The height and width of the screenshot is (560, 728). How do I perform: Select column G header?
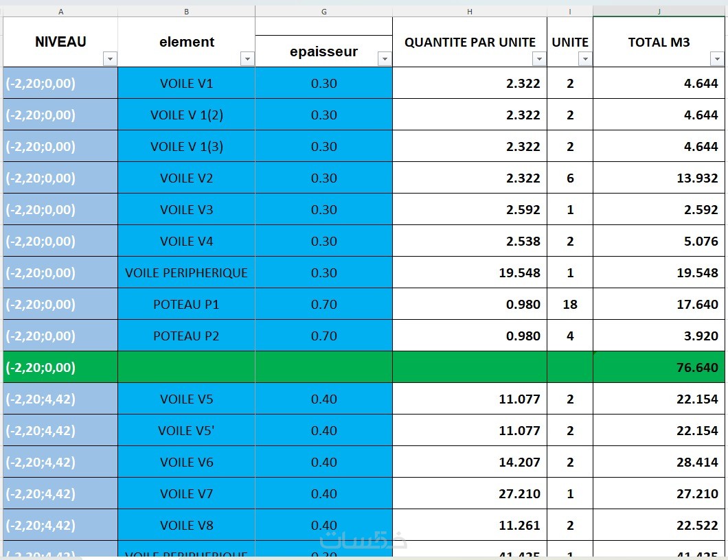coord(323,12)
